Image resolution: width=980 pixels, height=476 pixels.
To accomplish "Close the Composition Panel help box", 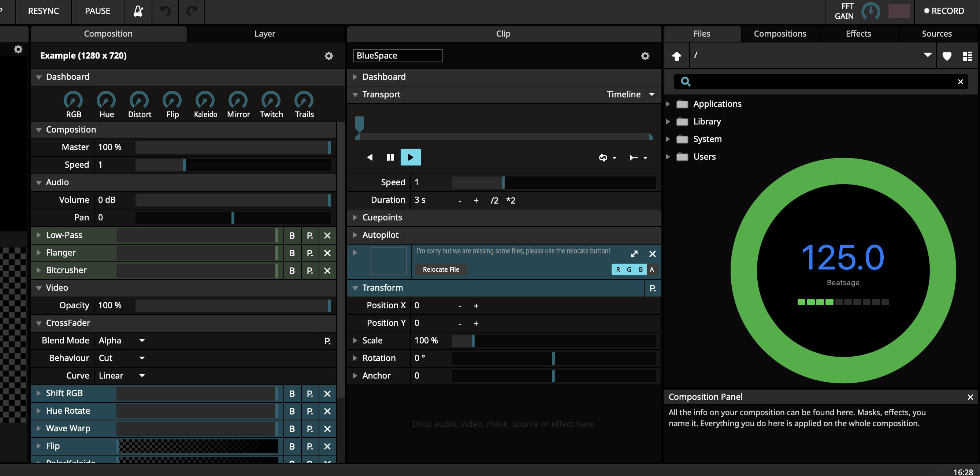I will 970,397.
